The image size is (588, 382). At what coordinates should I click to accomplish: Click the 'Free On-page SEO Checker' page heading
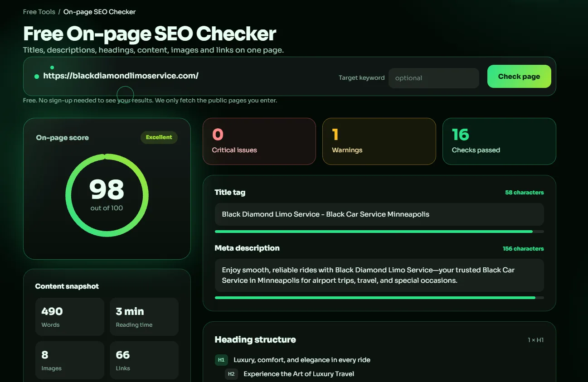click(x=150, y=34)
